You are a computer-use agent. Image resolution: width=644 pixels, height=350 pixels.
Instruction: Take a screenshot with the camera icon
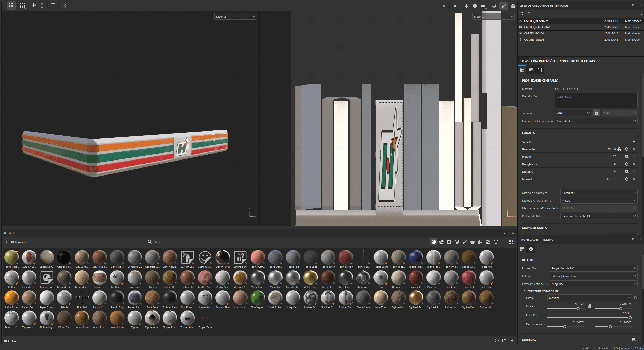coord(513,6)
